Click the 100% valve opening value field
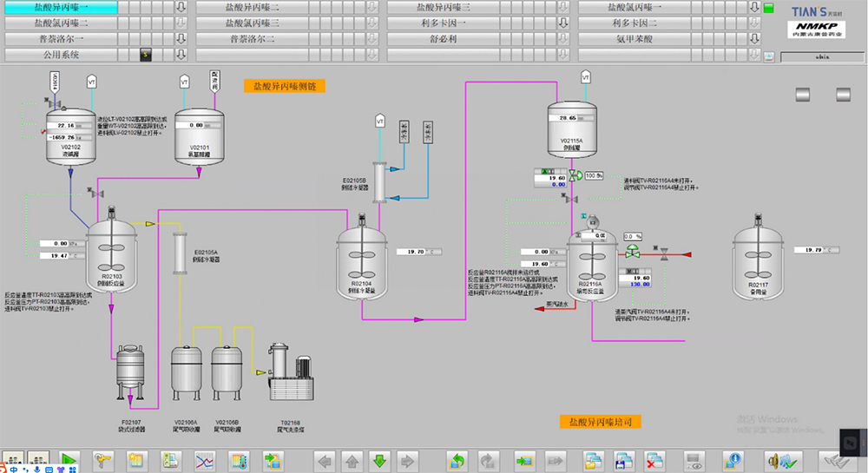 (594, 175)
